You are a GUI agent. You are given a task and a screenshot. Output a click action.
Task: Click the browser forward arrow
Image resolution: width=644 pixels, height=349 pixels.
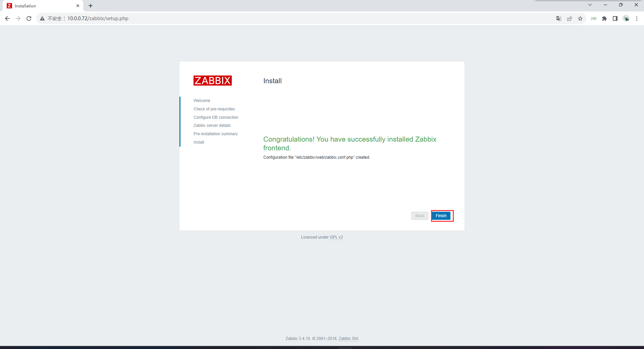(18, 18)
